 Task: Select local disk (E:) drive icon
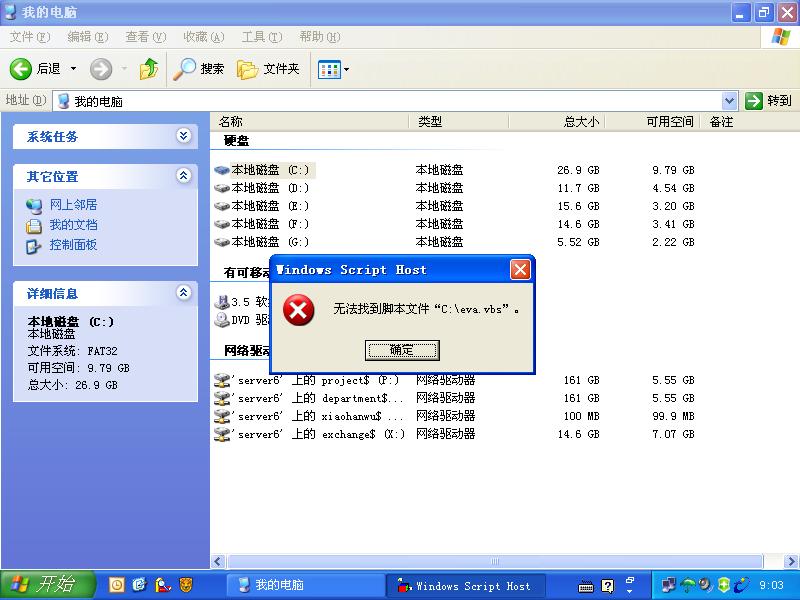pyautogui.click(x=222, y=206)
